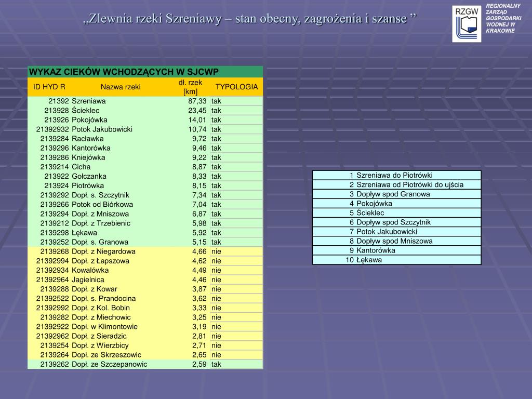The image size is (532, 399).
Task: Click the TYPOLOGIA column header
Action: tap(236, 87)
